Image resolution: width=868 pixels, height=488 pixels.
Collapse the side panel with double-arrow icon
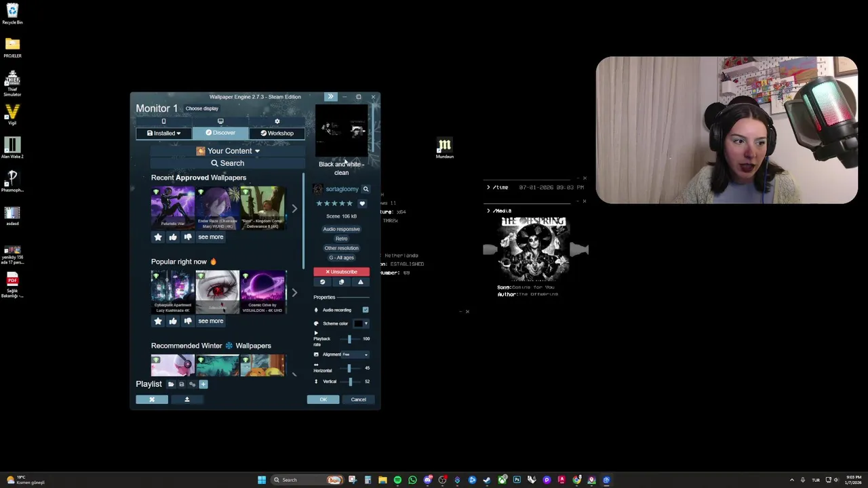pos(330,97)
